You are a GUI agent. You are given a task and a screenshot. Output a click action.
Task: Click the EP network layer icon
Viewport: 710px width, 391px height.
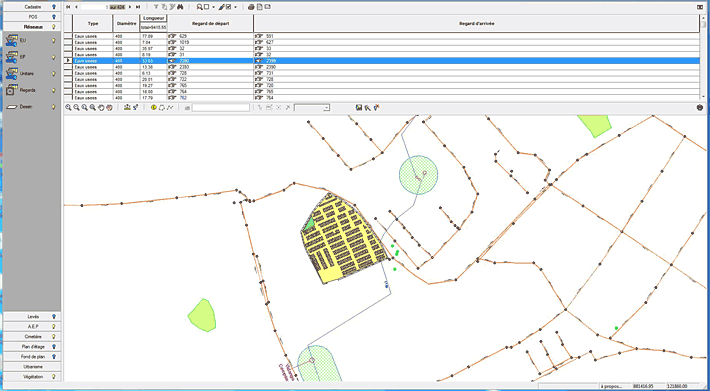12,57
